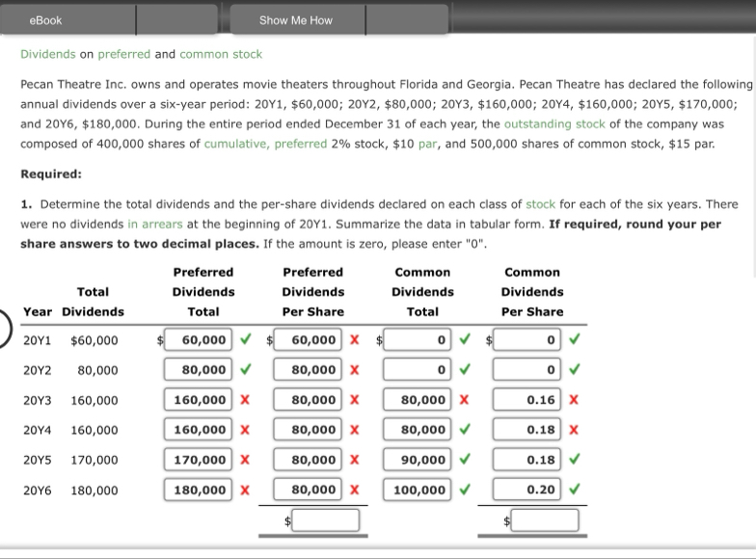Viewport: 756px width, 559px height.
Task: Edit 20Y4 Common Dividends Total field
Action: tap(417, 430)
